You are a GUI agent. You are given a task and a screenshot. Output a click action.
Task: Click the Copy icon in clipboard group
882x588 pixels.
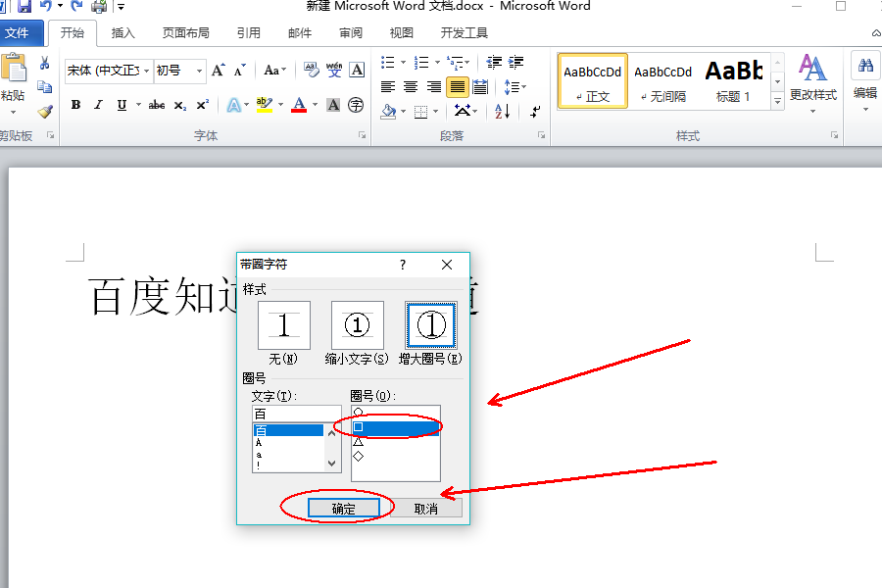coord(44,86)
